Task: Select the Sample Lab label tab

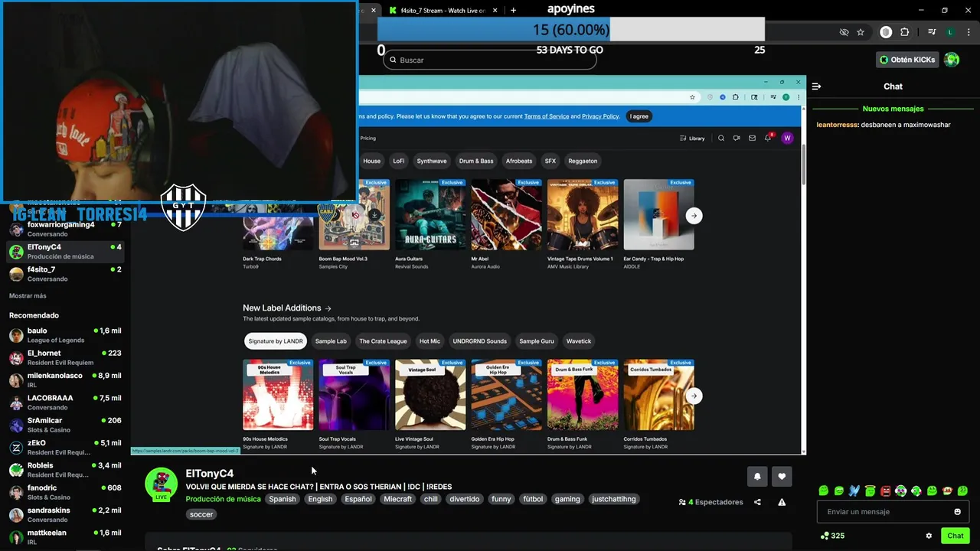Action: 331,341
